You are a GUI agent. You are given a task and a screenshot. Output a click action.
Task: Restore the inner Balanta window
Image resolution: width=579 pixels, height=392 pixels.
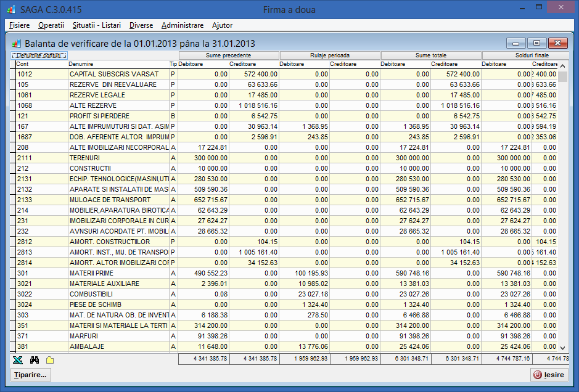tap(536, 43)
